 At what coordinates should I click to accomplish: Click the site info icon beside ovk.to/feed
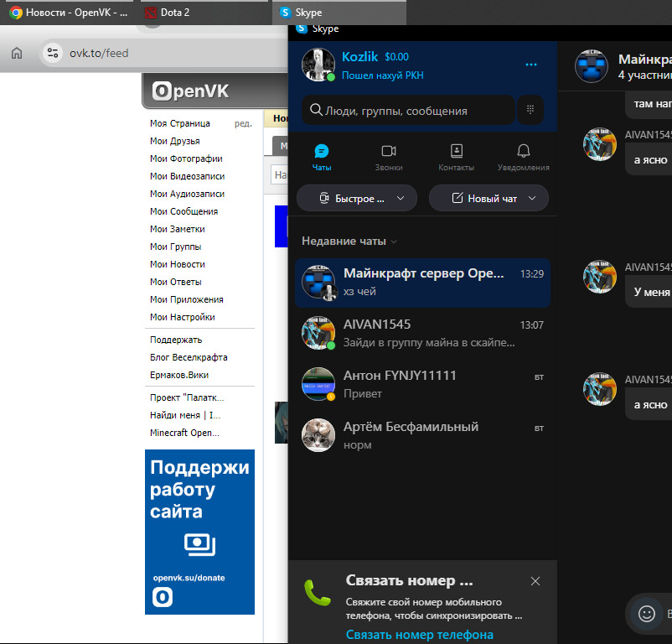point(53,53)
